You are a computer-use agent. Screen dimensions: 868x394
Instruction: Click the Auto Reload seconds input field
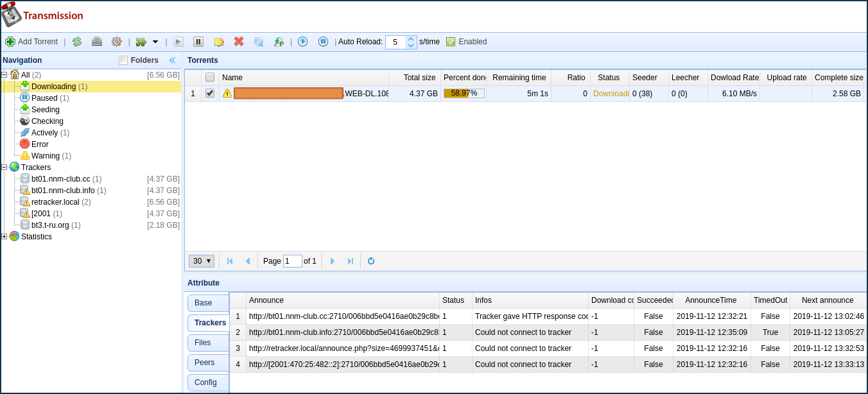[x=395, y=42]
